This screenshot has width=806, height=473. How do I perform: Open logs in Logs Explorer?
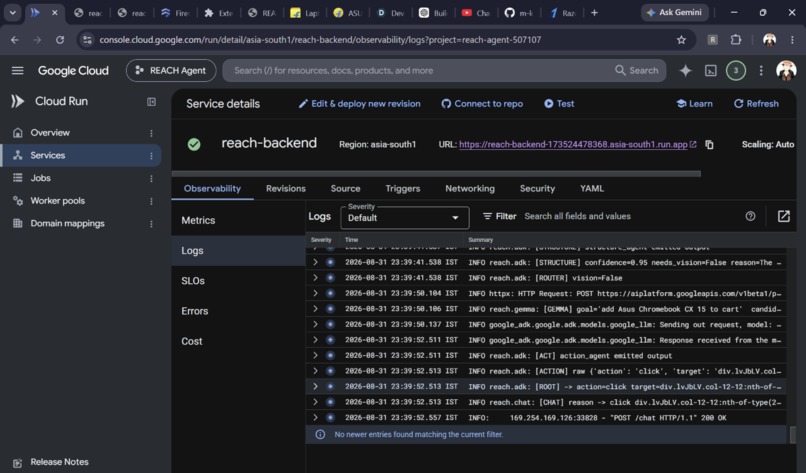coord(783,216)
